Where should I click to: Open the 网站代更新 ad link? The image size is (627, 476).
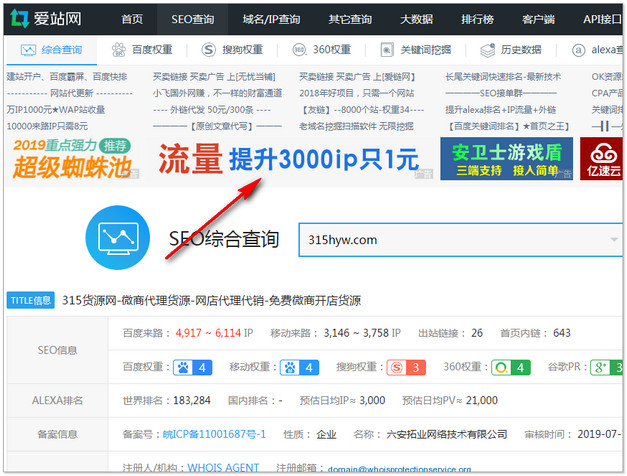pyautogui.click(x=70, y=93)
